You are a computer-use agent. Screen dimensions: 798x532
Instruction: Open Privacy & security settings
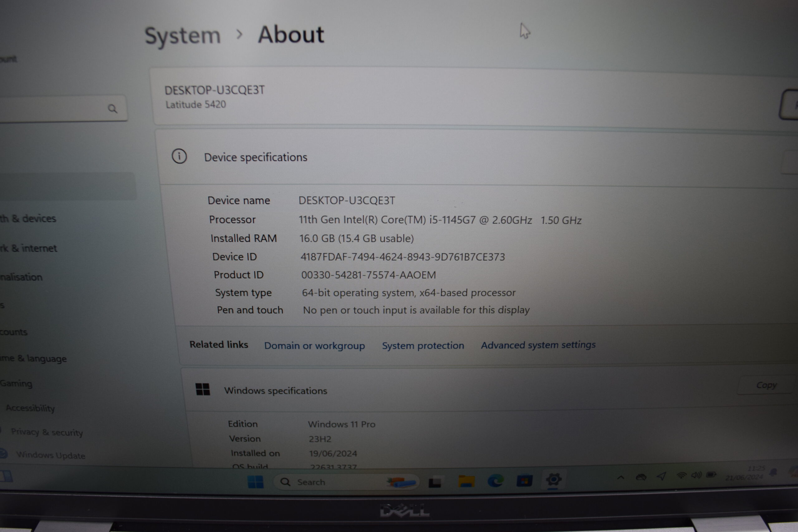click(47, 432)
